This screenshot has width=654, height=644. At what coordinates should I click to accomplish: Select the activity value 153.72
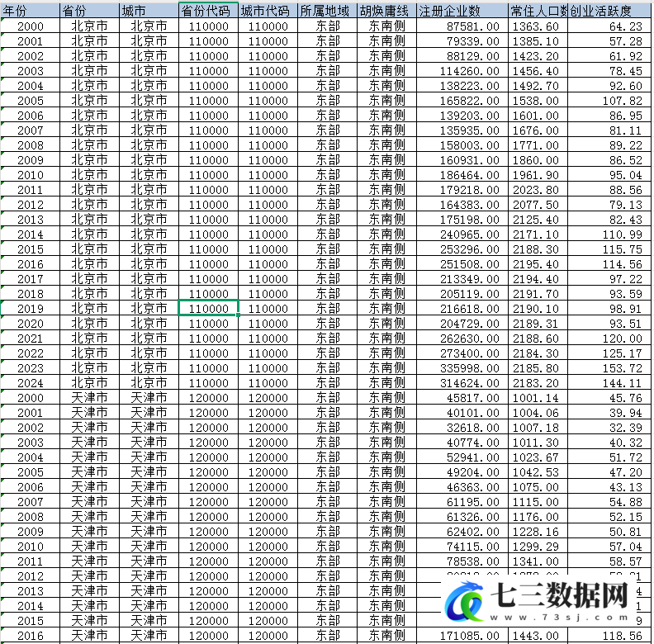609,368
